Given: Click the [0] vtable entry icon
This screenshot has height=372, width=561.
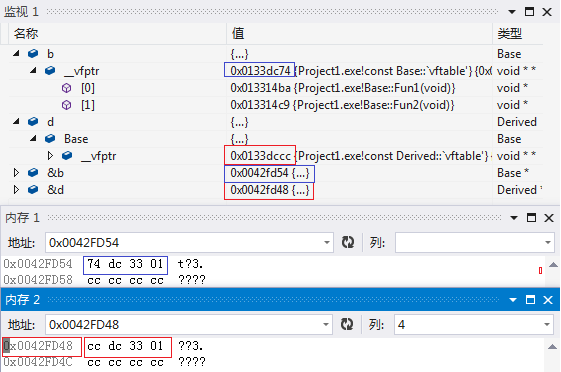Looking at the screenshot, I should click(67, 88).
